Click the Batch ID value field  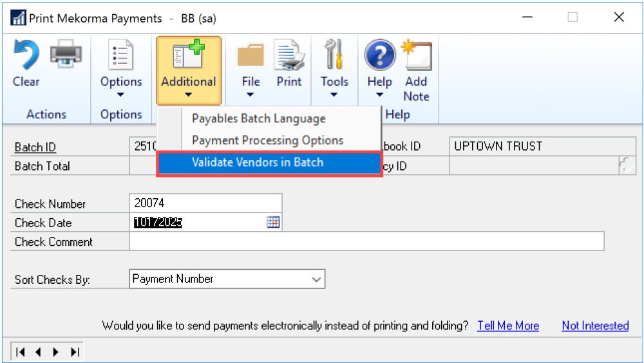pos(144,146)
